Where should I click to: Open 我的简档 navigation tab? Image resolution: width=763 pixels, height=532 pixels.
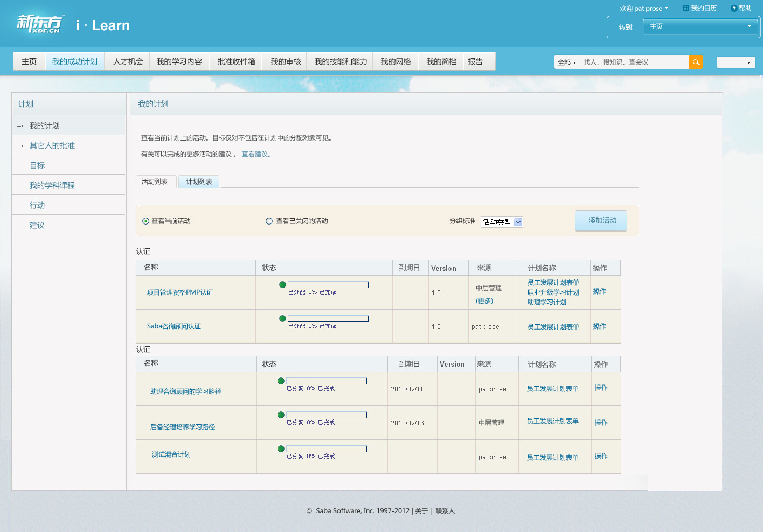441,61
